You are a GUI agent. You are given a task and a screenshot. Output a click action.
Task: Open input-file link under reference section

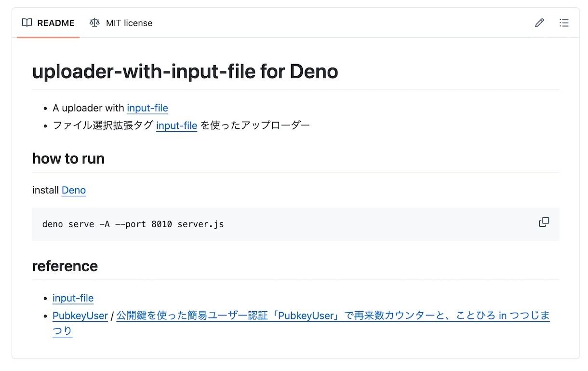pos(73,298)
